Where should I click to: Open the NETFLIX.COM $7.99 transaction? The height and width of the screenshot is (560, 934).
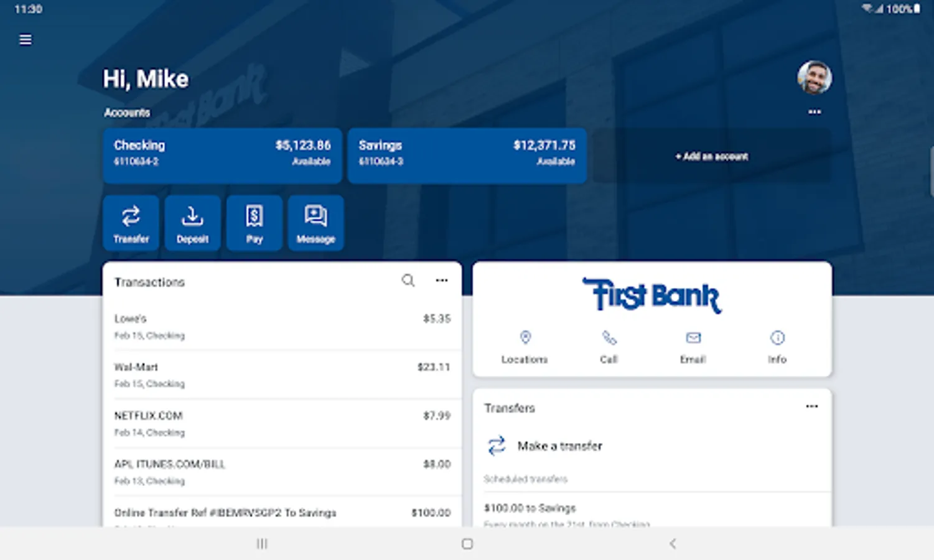point(282,424)
